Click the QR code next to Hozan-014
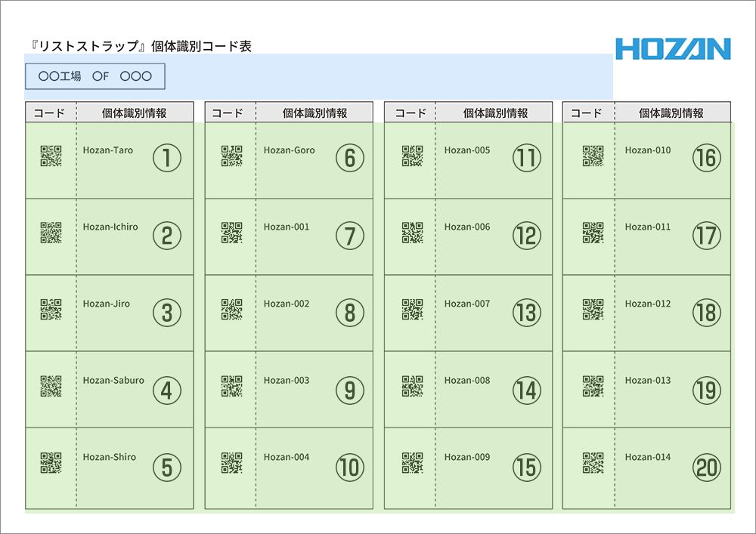The width and height of the screenshot is (756, 534). pos(593,462)
